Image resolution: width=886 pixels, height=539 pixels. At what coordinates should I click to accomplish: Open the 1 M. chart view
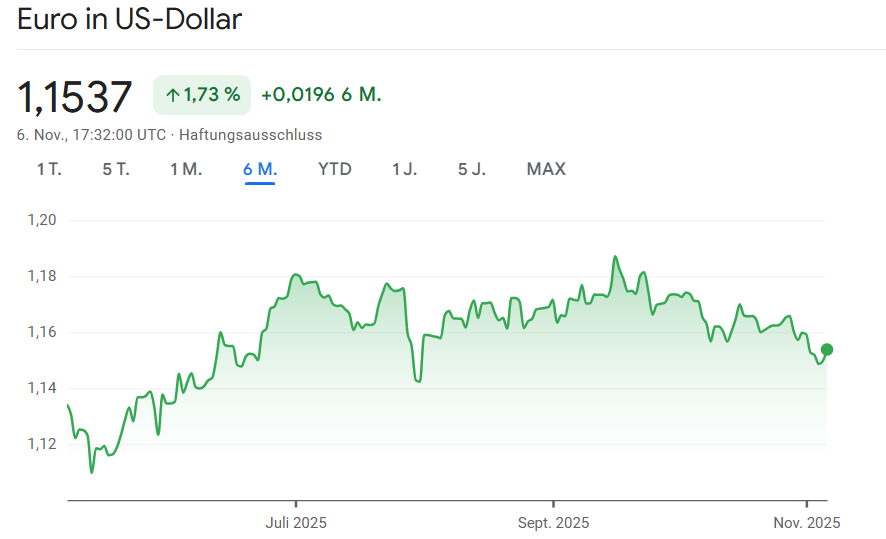(186, 169)
